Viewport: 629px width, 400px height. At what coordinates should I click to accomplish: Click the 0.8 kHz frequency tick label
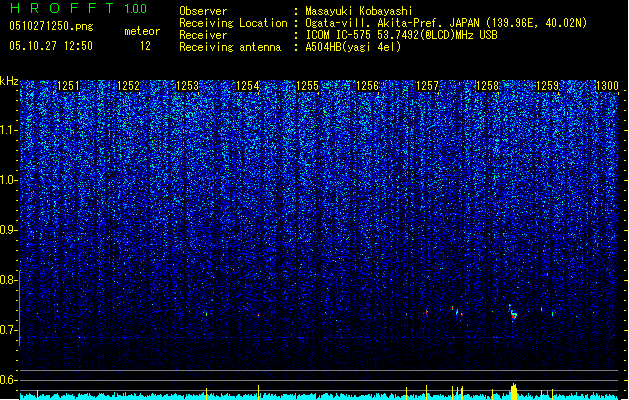coord(8,280)
